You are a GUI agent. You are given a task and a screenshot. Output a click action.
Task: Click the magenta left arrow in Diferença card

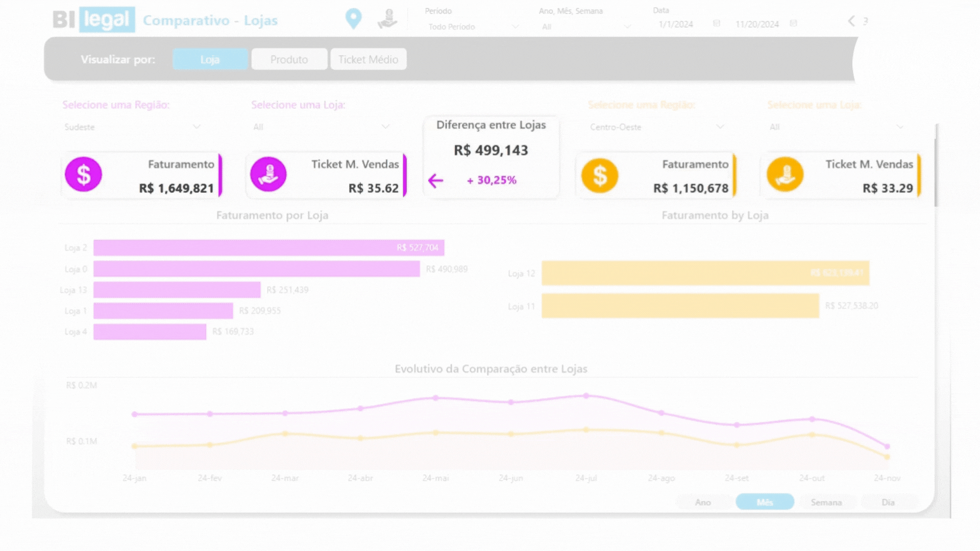435,181
